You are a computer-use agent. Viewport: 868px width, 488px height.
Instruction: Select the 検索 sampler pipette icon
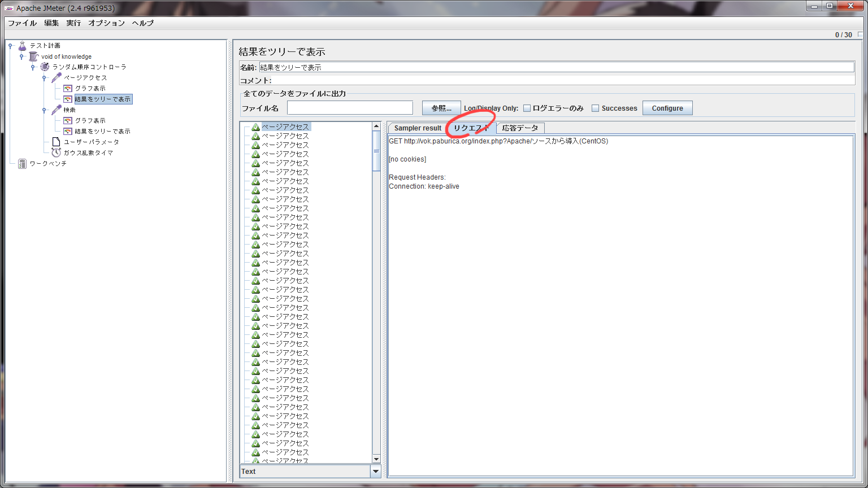coord(56,110)
